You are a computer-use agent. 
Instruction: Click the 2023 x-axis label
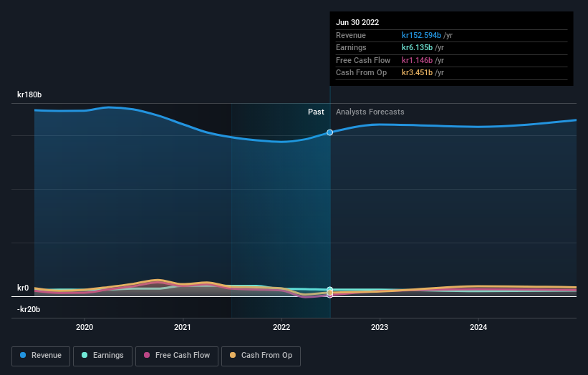(380, 327)
